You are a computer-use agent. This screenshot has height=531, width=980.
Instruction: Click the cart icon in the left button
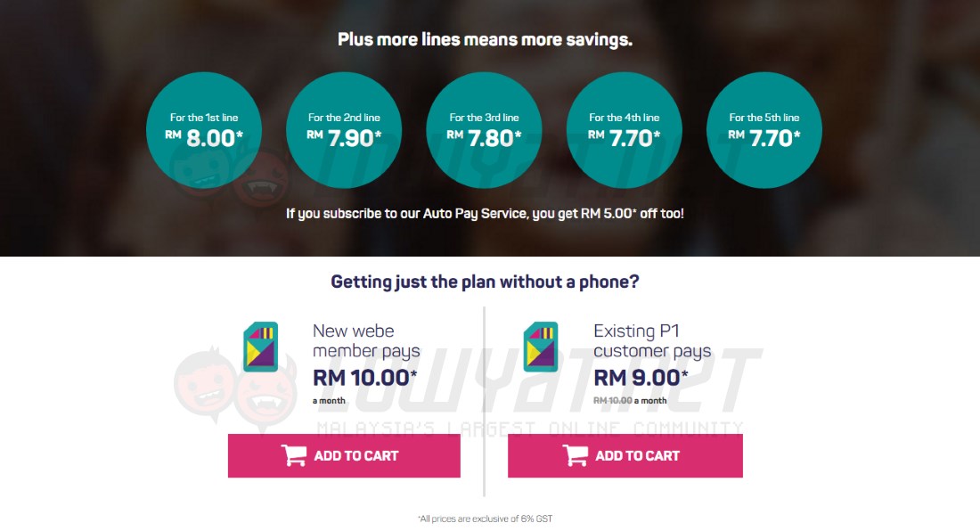click(x=294, y=455)
